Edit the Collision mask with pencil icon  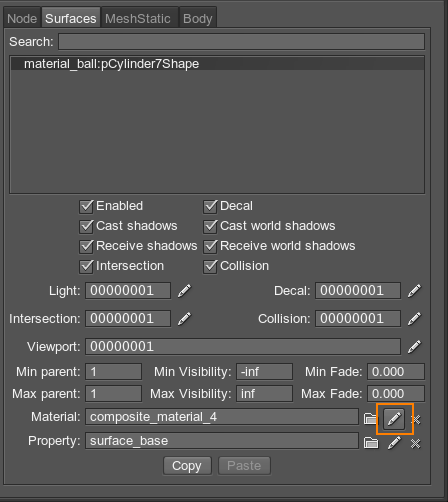click(414, 319)
